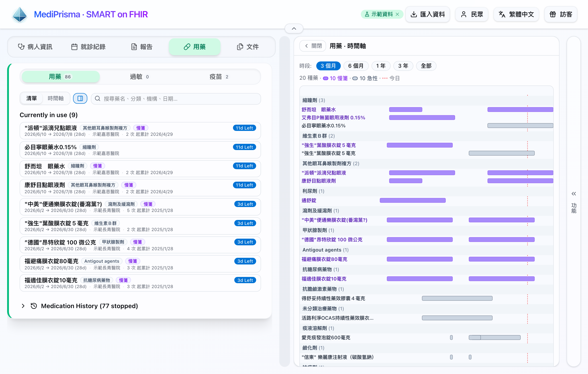Viewport: 588px width, 374px height.
Task: Expand the 功能 side panel chevrons
Action: coord(574,194)
